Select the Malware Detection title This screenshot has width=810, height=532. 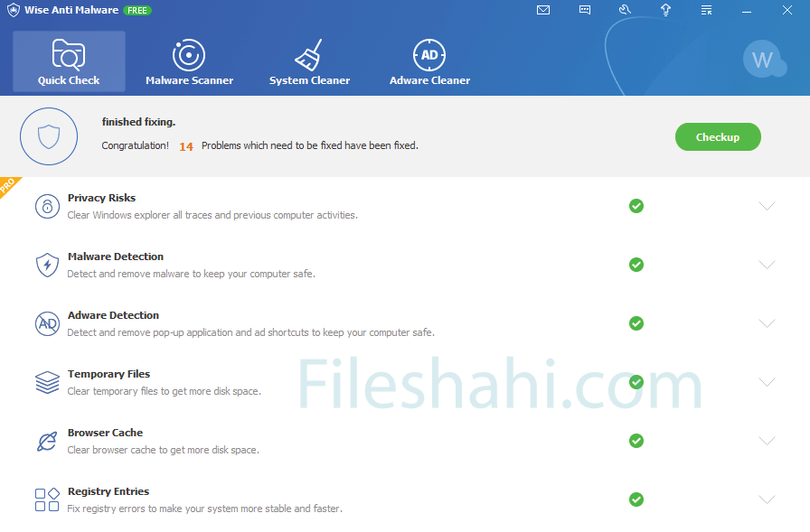click(115, 257)
